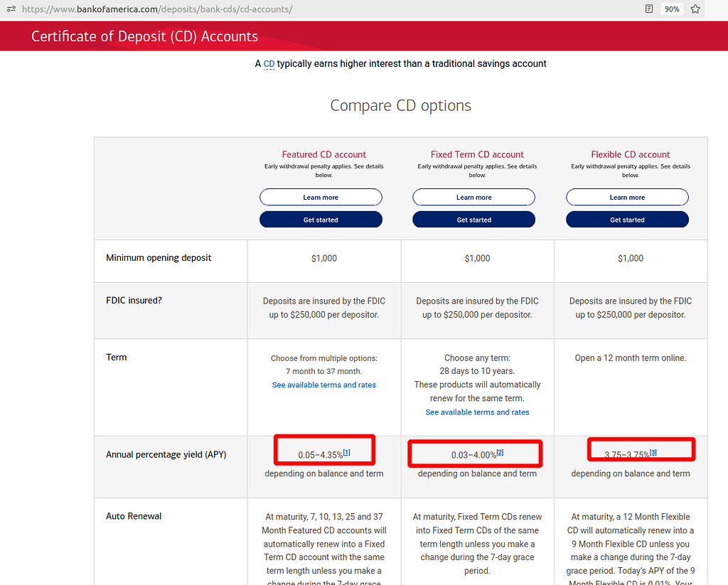
Task: Open the underlined CD definition link
Action: [269, 64]
